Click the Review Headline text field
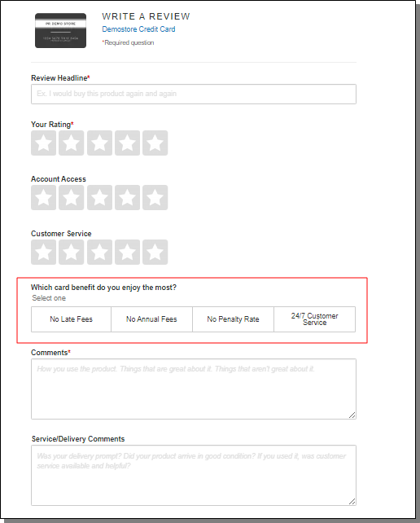Image resolution: width=420 pixels, height=523 pixels. pyautogui.click(x=194, y=94)
